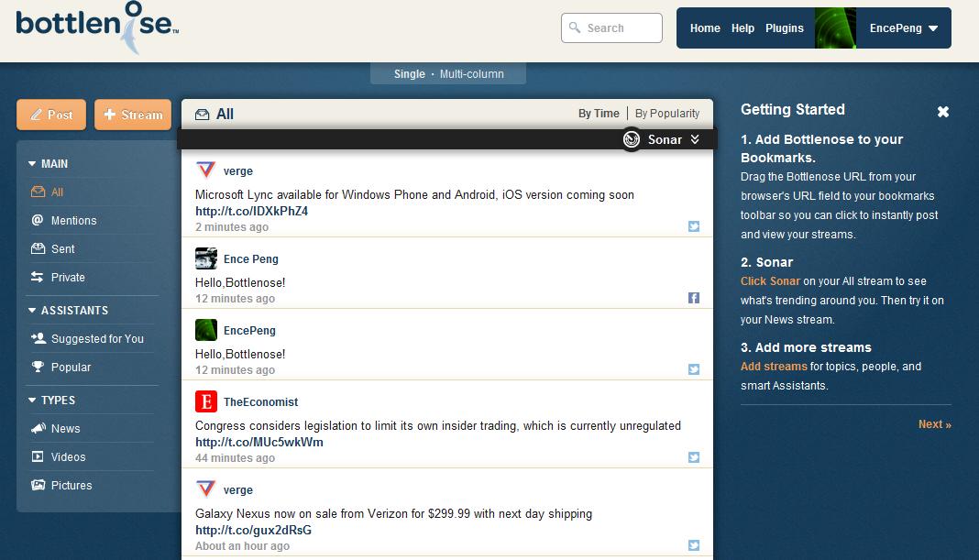The width and height of the screenshot is (979, 560).
Task: Open link http://t.co/lDXkPhZ4
Action: click(251, 211)
